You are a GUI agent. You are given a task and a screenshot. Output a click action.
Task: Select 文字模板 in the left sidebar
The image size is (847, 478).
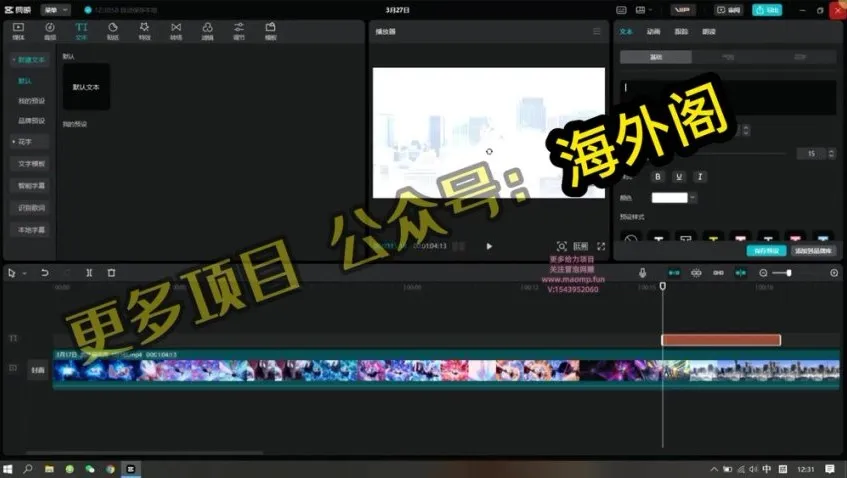31,163
